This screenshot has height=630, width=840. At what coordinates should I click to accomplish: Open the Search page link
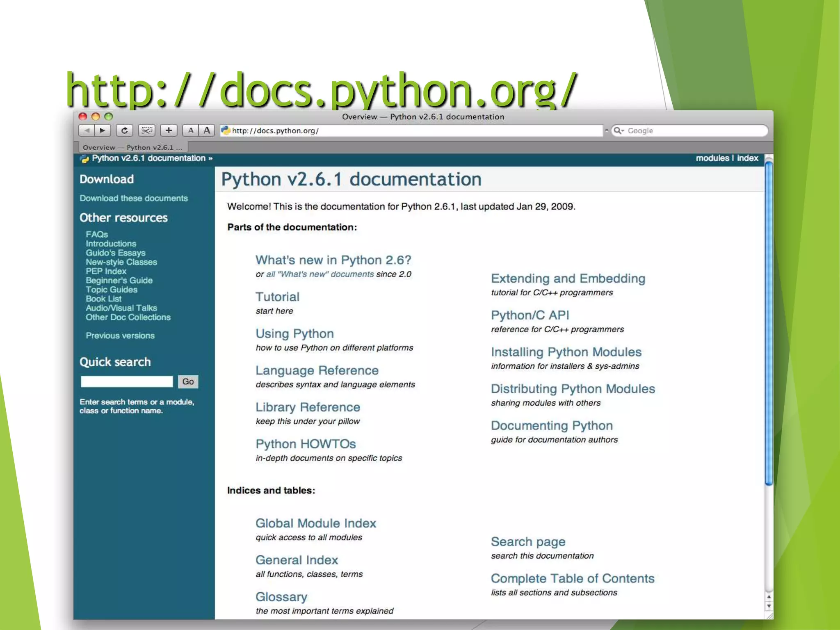coord(528,542)
